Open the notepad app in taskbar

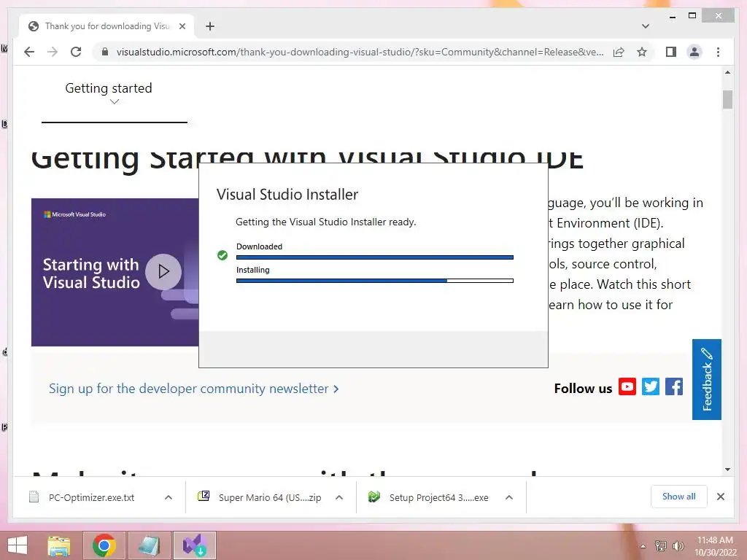click(149, 545)
